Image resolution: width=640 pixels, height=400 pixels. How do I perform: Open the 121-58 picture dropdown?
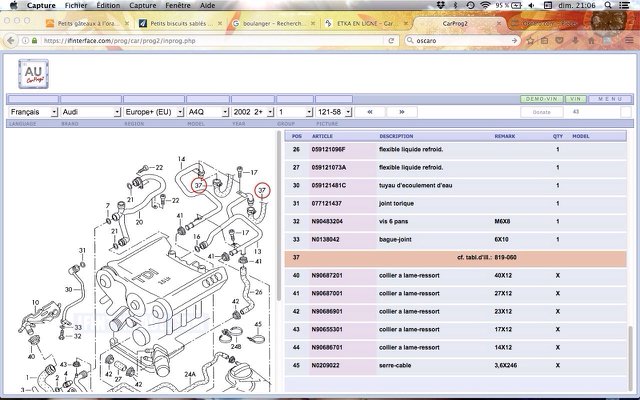tap(334, 112)
